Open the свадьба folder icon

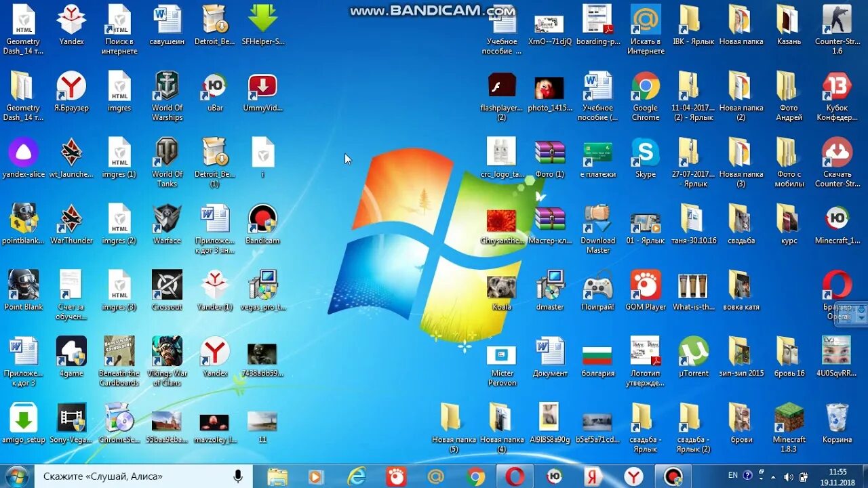[x=741, y=224]
